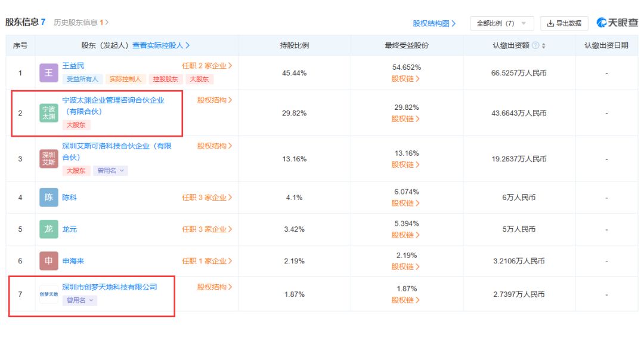The width and height of the screenshot is (644, 338).
Task: Click the 天眼查 logo icon
Action: pos(602,23)
